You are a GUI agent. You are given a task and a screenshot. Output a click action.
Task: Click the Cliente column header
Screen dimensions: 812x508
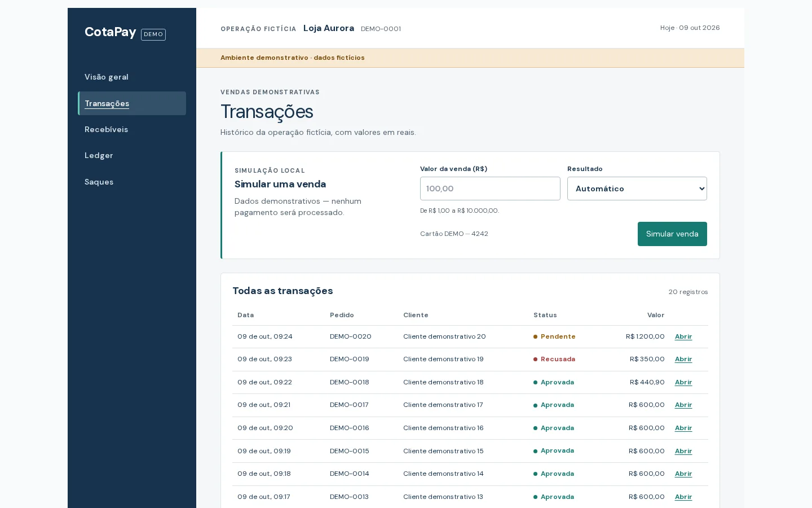pyautogui.click(x=416, y=315)
